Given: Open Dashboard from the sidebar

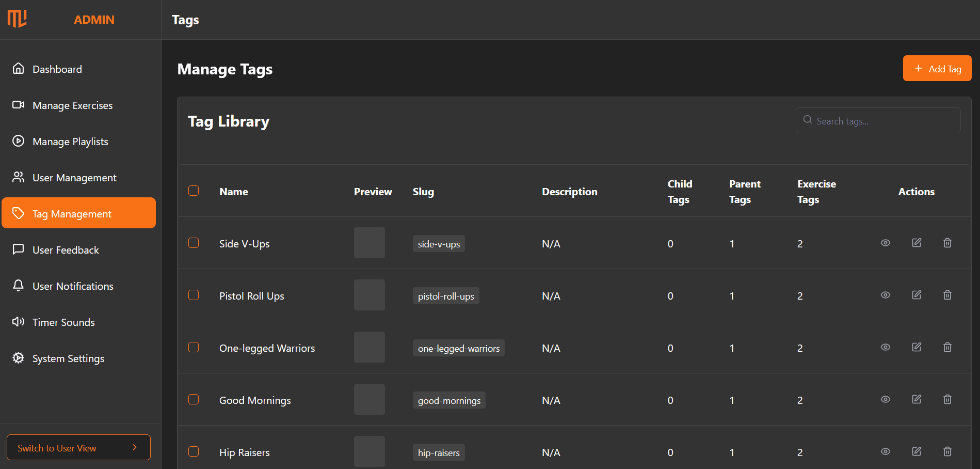Looking at the screenshot, I should click(78, 69).
